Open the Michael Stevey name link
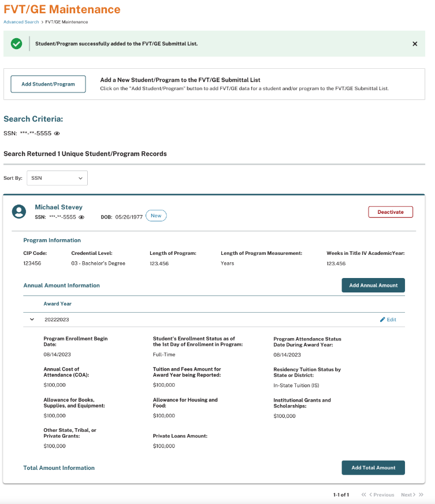The image size is (435, 504). [58, 207]
